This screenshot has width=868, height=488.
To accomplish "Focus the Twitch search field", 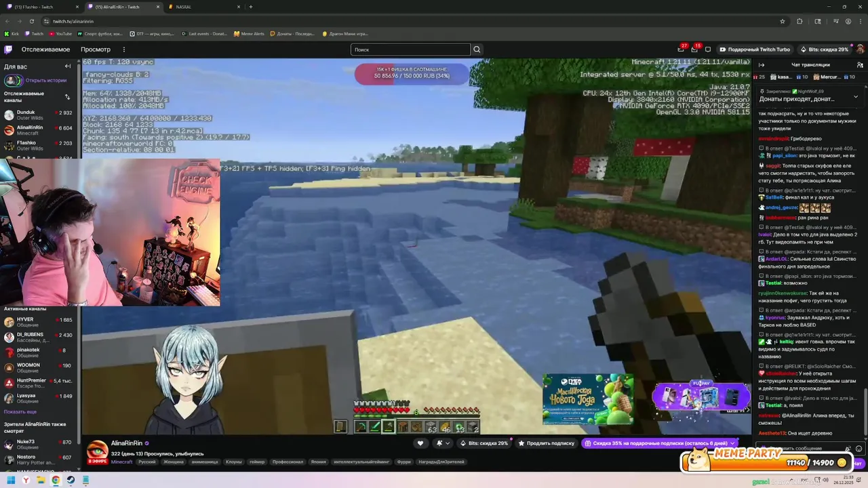I will coord(410,49).
